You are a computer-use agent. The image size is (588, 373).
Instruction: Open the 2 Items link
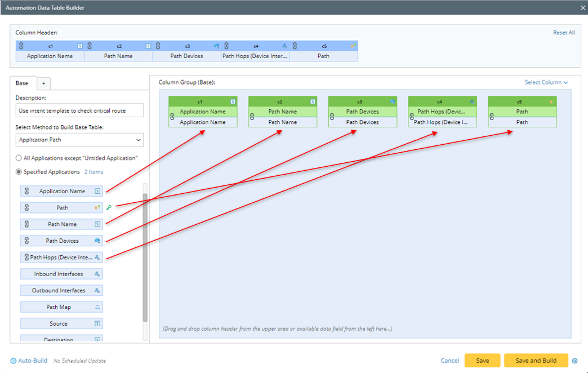tap(93, 172)
